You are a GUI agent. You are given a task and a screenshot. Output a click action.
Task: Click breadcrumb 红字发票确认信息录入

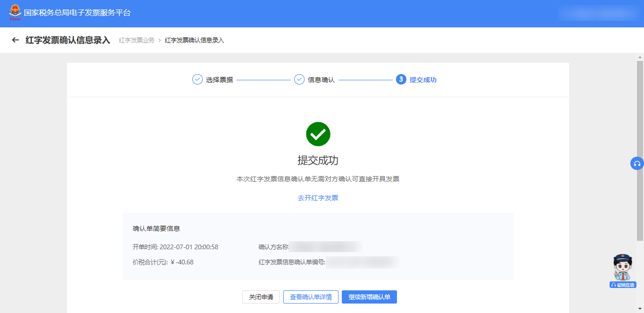pyautogui.click(x=194, y=41)
